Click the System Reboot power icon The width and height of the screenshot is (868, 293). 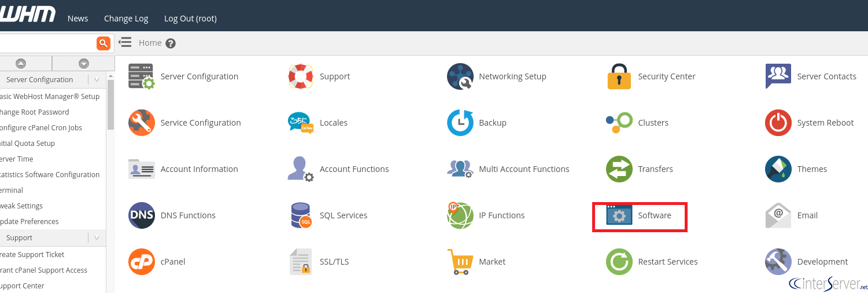778,123
